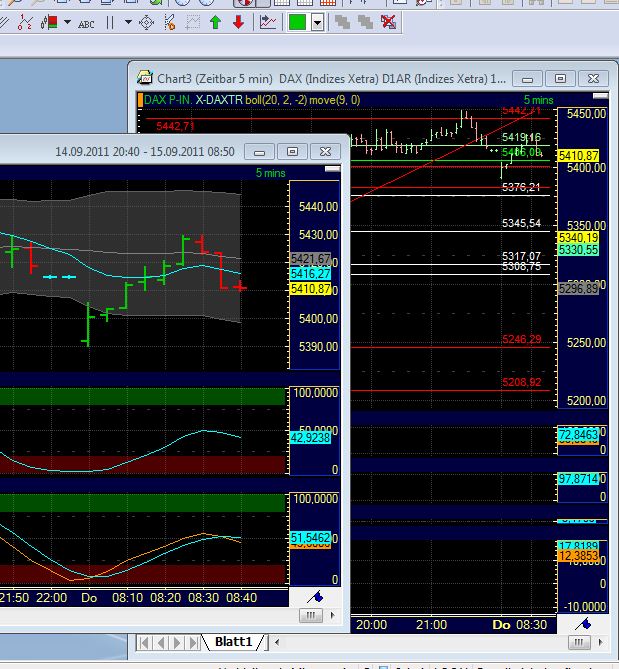Click the blue flag in the front chart
This screenshot has height=669, width=619.
click(x=315, y=596)
